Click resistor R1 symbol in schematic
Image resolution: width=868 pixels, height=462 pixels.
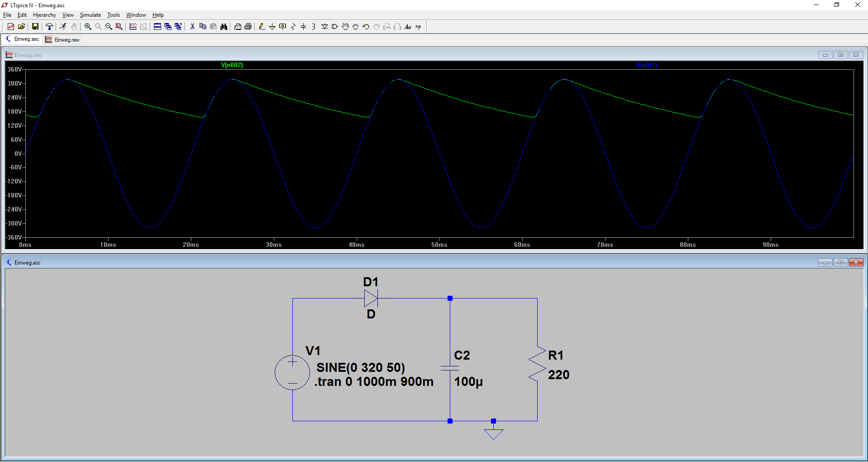(538, 365)
